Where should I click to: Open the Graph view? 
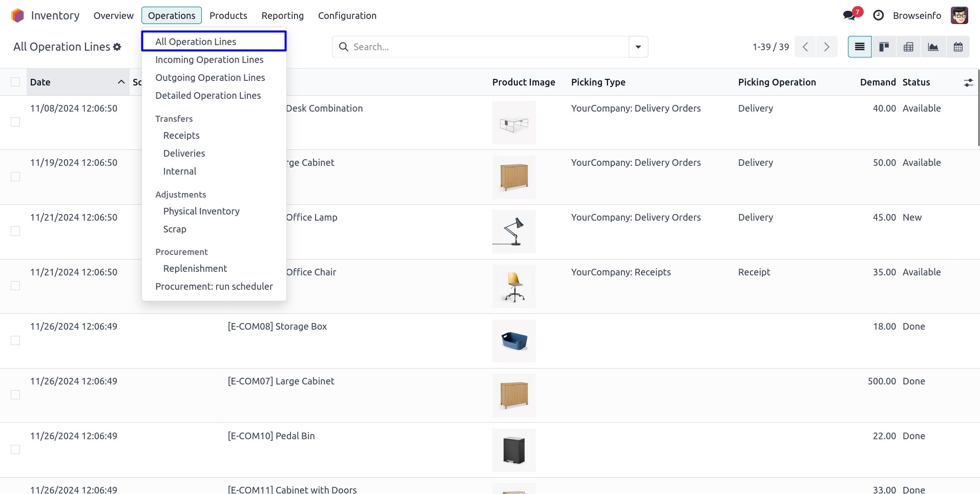pos(933,47)
